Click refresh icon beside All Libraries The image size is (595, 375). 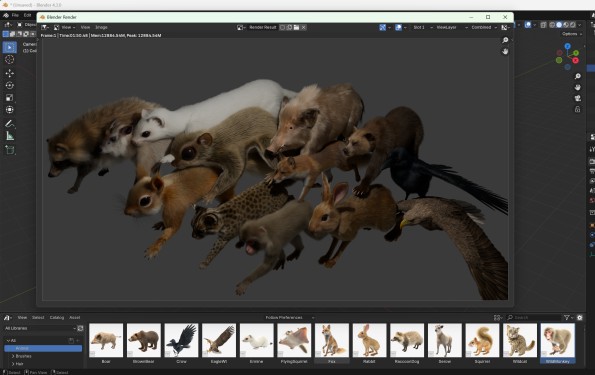pos(80,328)
